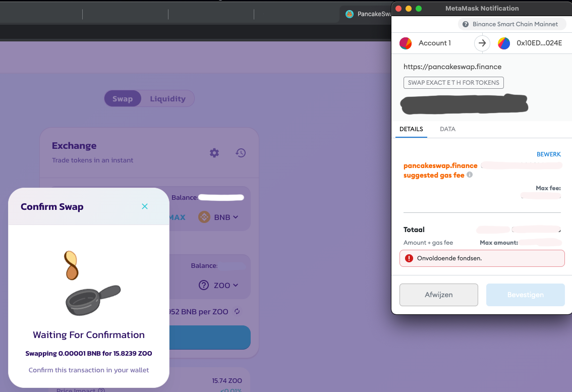Click the BNB token logo
Screen dimensions: 572x392
(x=204, y=217)
